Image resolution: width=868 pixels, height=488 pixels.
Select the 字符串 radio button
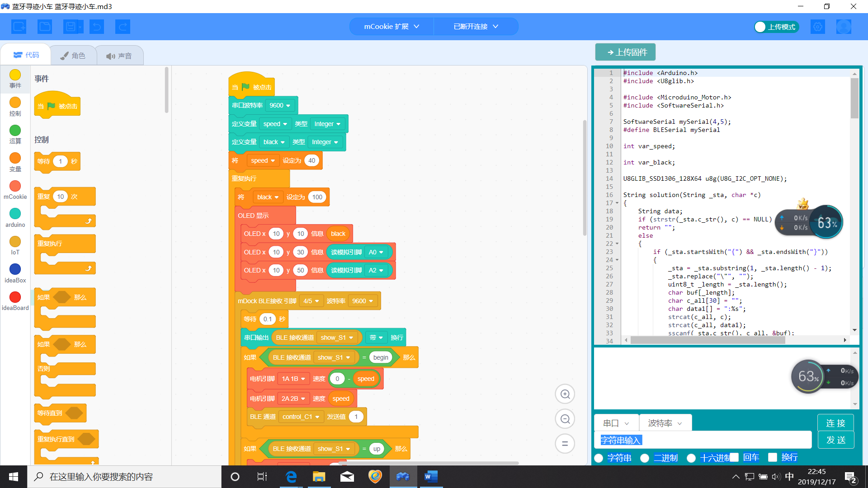pos(599,458)
